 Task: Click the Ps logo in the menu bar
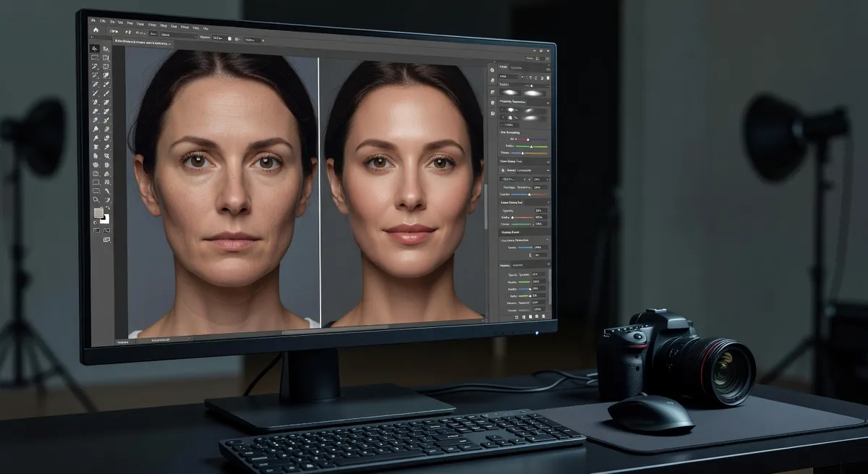pos(93,20)
